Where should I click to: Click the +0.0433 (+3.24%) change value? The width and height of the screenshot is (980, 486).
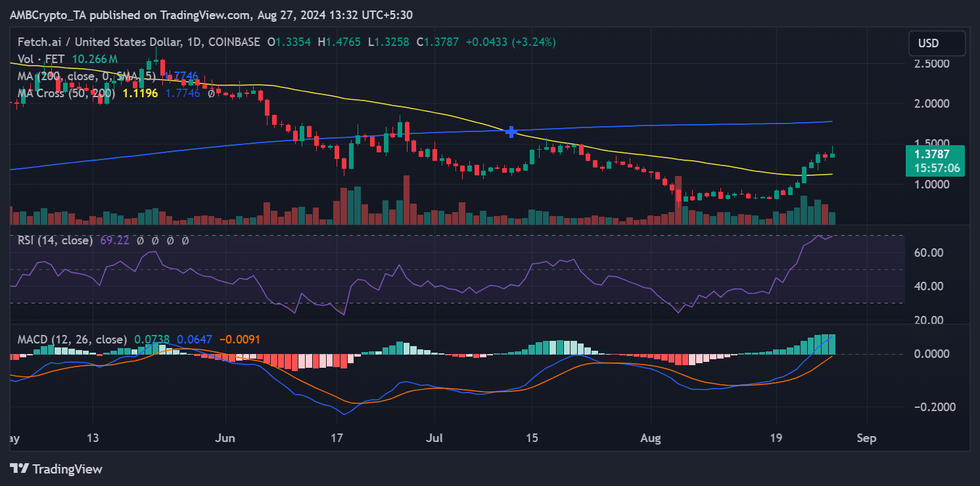[x=511, y=42]
